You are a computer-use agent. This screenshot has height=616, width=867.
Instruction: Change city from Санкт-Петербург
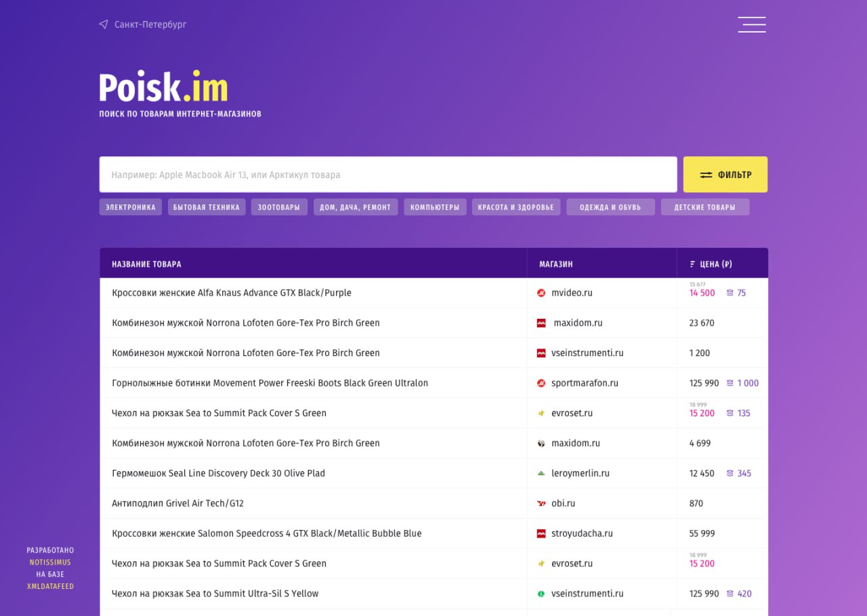pyautogui.click(x=150, y=24)
